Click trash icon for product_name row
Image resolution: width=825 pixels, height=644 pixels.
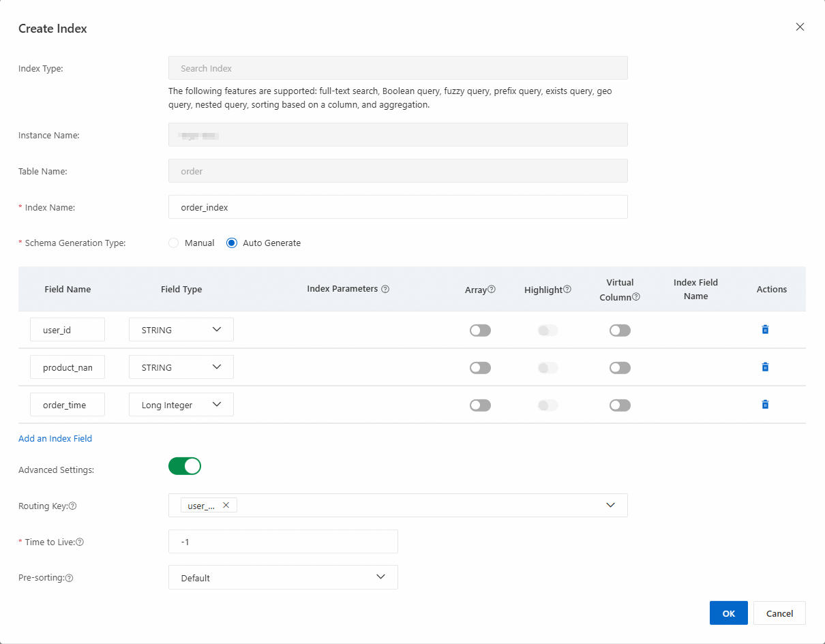pyautogui.click(x=765, y=367)
